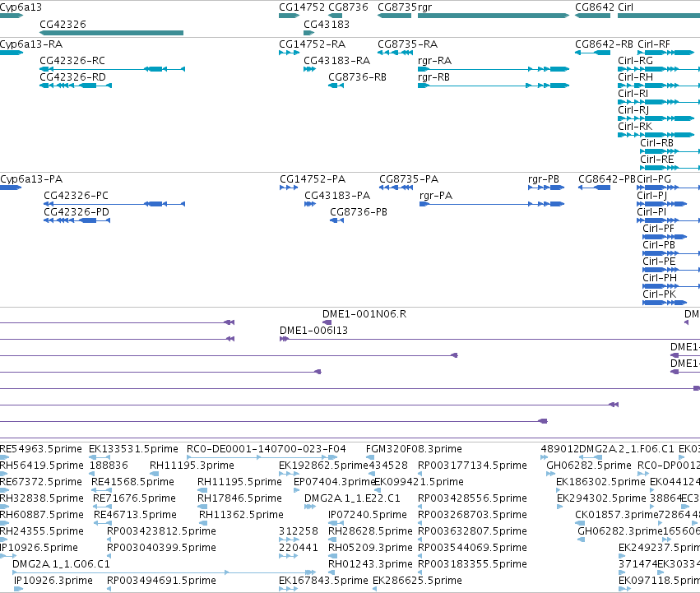
Task: Click the Cirl-PH protein label
Action: (x=660, y=278)
